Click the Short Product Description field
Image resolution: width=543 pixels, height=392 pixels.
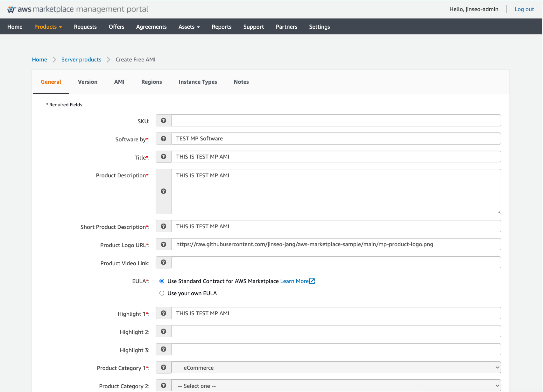(x=336, y=226)
